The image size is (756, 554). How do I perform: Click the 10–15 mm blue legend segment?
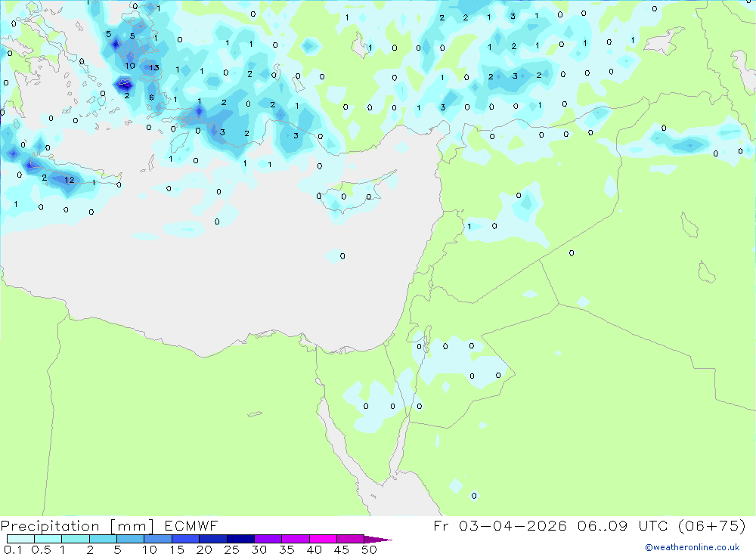coord(158,539)
